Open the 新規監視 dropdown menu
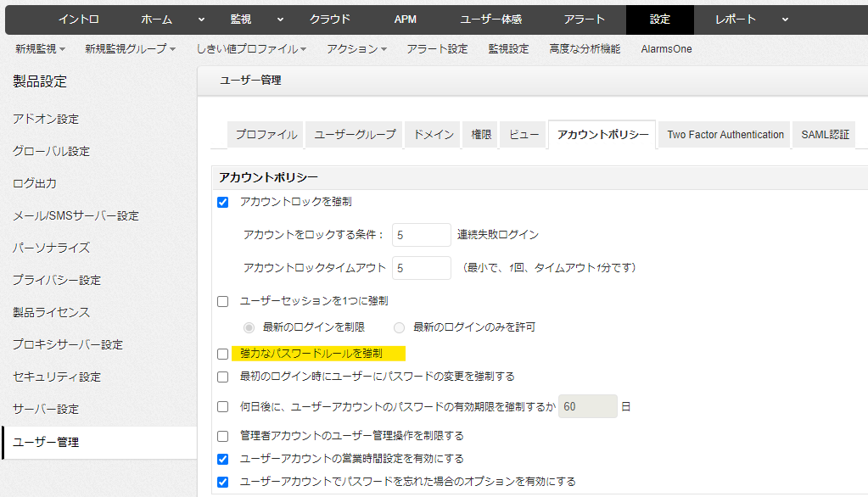The height and width of the screenshot is (497, 868). click(39, 49)
